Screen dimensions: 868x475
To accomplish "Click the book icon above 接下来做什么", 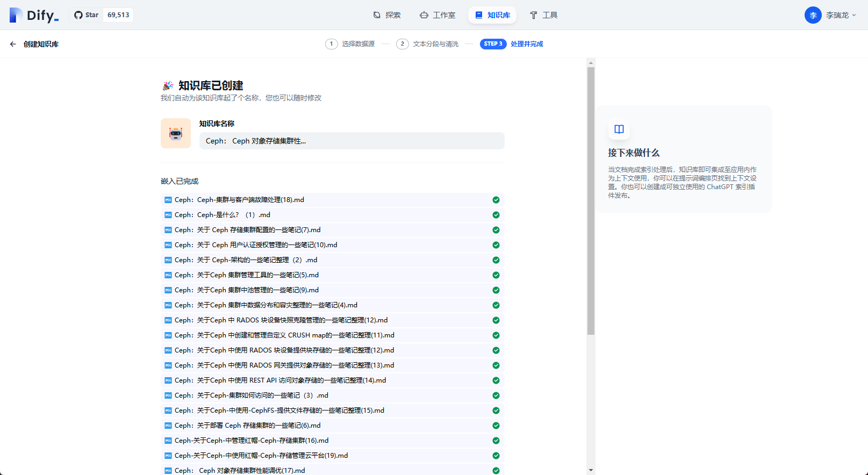I will (619, 129).
